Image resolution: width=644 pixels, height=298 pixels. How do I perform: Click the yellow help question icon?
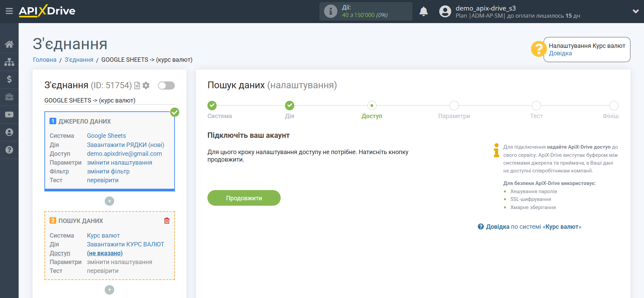pos(538,49)
